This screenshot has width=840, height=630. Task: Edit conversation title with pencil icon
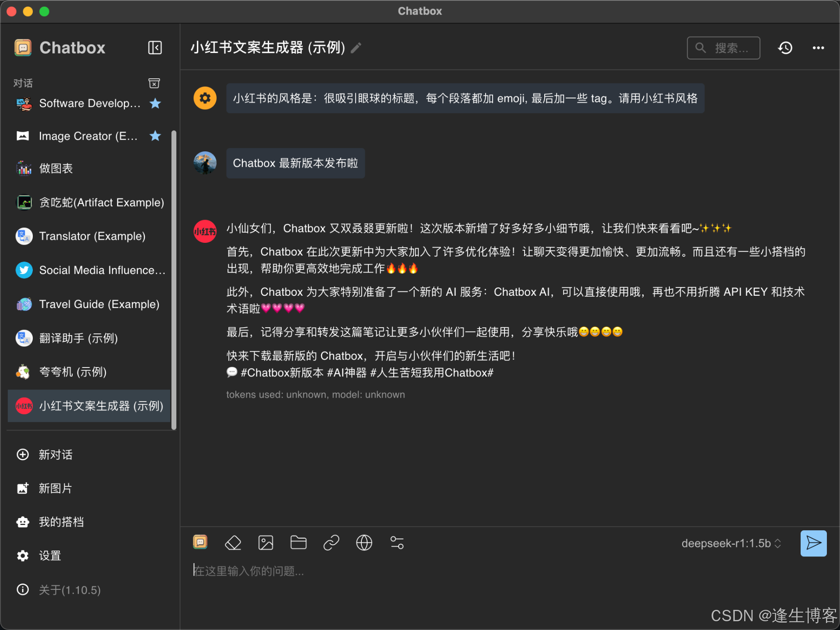pos(356,48)
